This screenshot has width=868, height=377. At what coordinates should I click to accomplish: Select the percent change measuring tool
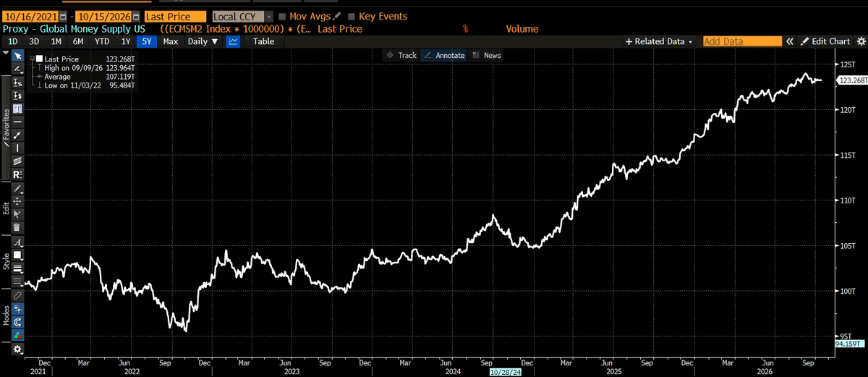18,82
